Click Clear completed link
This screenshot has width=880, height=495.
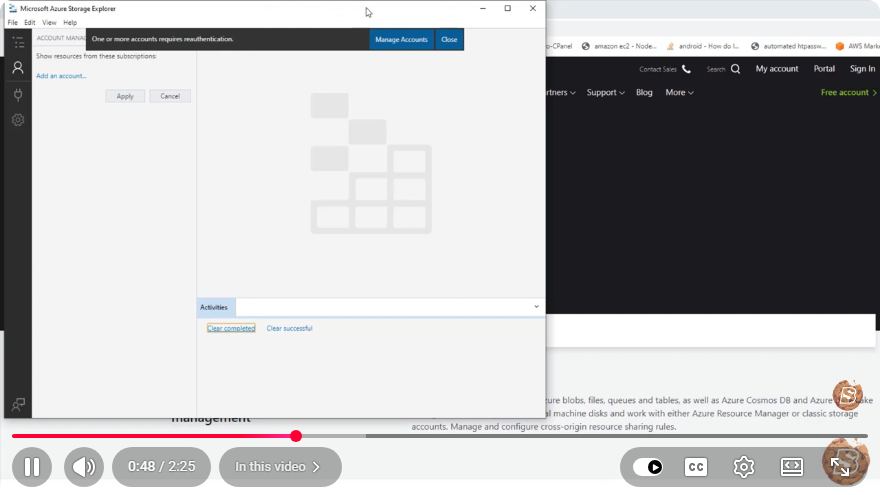pos(231,328)
